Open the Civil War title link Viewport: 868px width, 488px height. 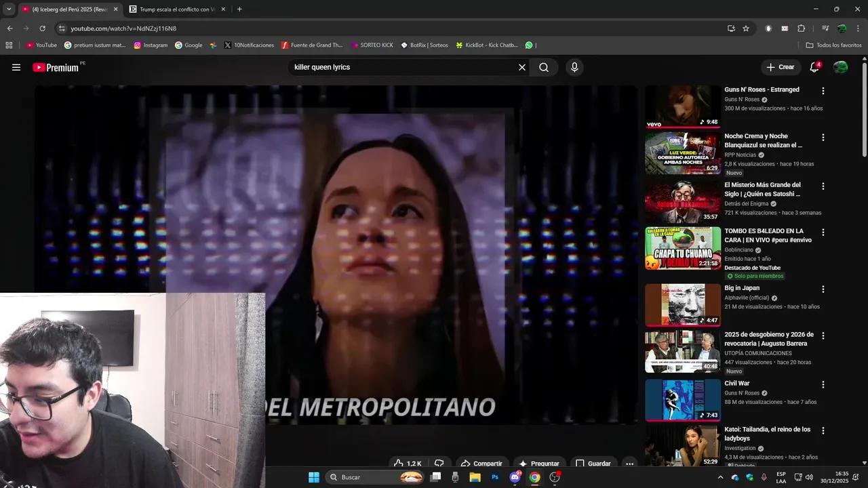pyautogui.click(x=737, y=384)
